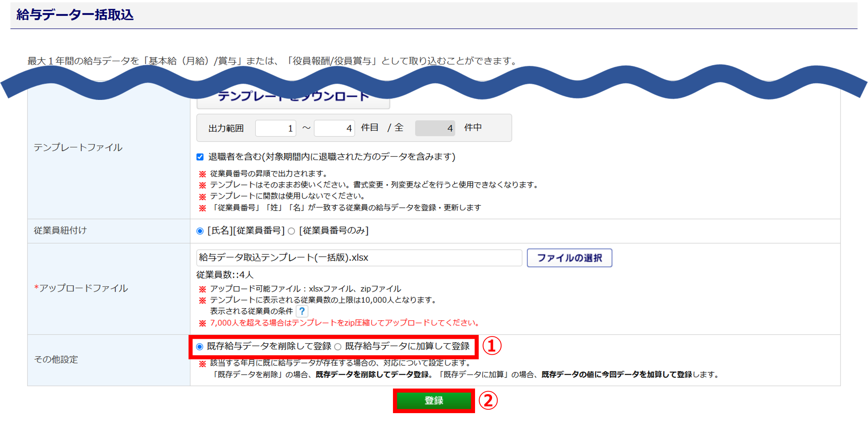This screenshot has height=429, width=868.
Task: Click the ファイルの選択 button
Action: (x=570, y=258)
